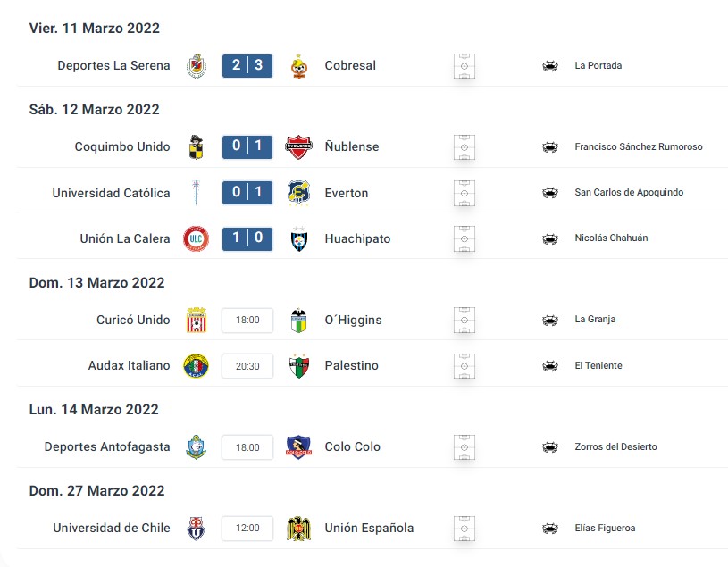Open the Deportes Antofagasta team link
Viewport: 728px width, 567px height.
point(107,446)
